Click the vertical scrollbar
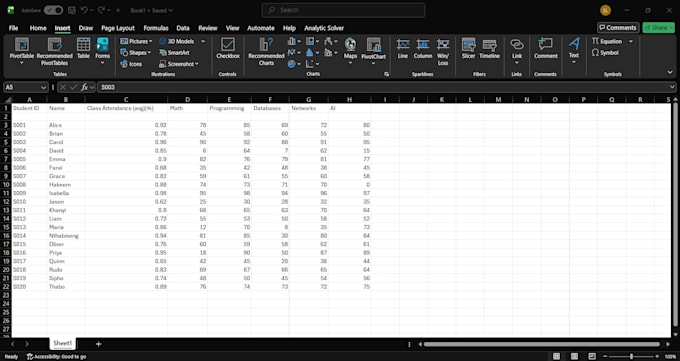680x361 pixels. [675, 216]
